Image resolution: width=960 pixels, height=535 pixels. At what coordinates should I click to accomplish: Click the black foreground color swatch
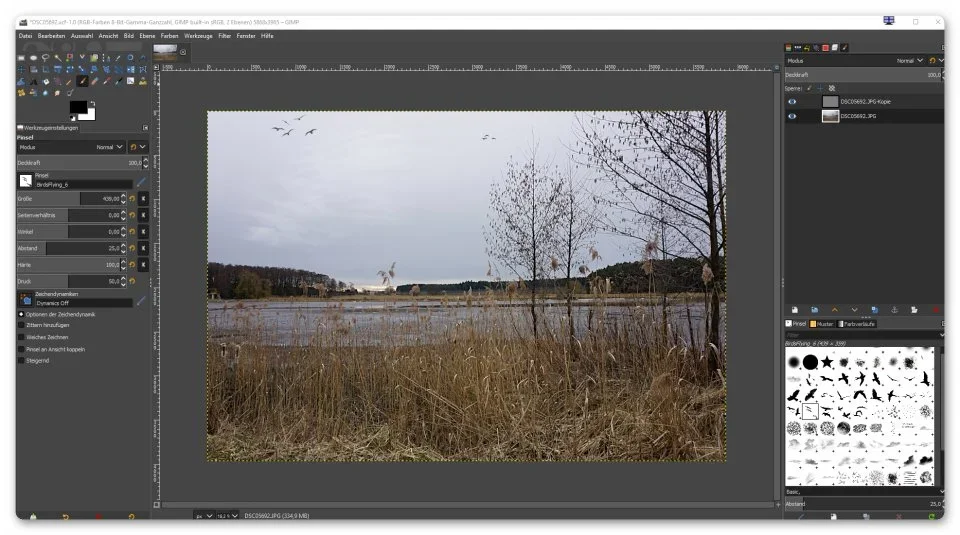[78, 107]
